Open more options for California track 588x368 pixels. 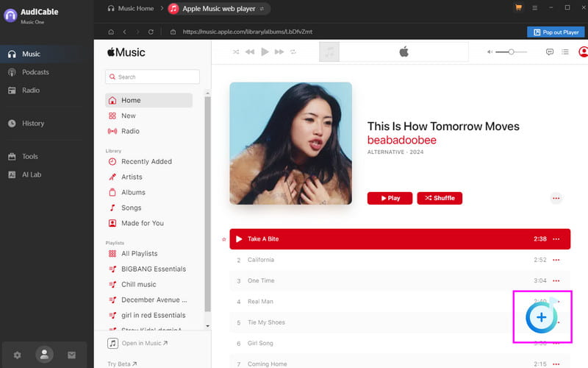click(x=556, y=260)
